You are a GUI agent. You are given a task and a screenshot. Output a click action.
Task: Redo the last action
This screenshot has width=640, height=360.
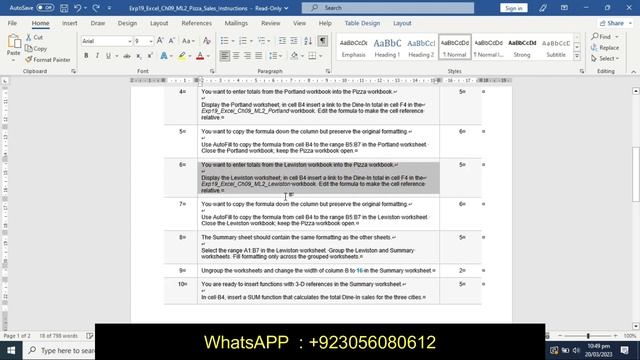pyautogui.click(x=96, y=8)
